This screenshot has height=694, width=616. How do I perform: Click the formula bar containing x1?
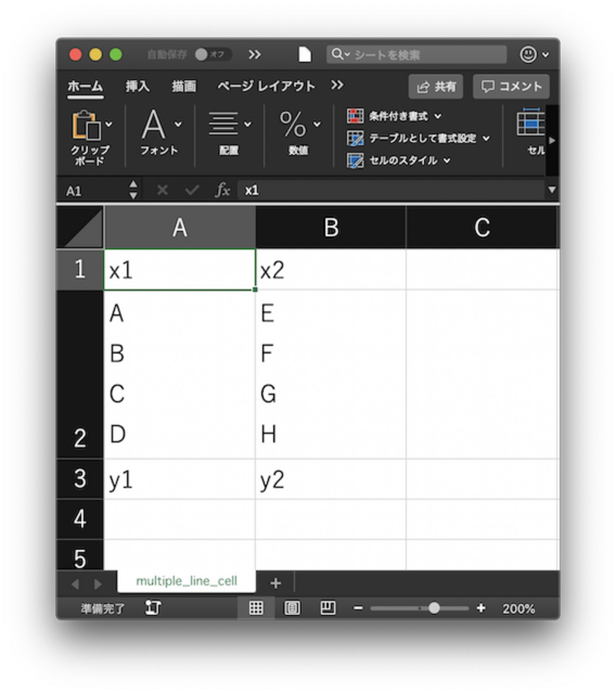coord(391,190)
